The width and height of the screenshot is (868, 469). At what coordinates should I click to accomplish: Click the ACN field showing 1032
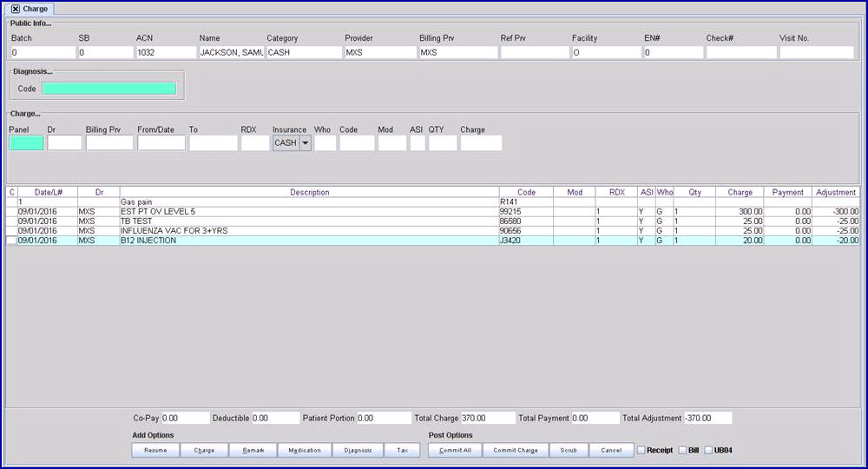(166, 53)
